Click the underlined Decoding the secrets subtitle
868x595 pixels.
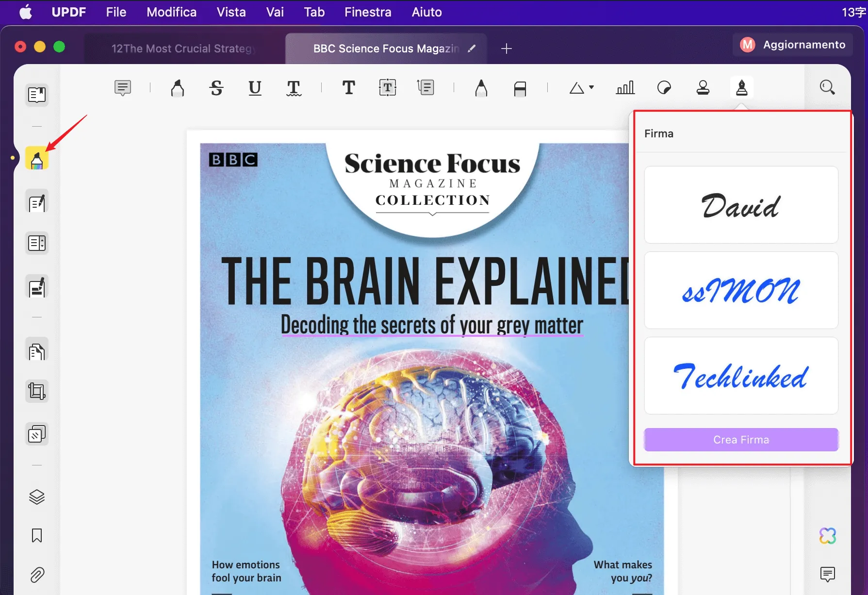[x=432, y=325]
